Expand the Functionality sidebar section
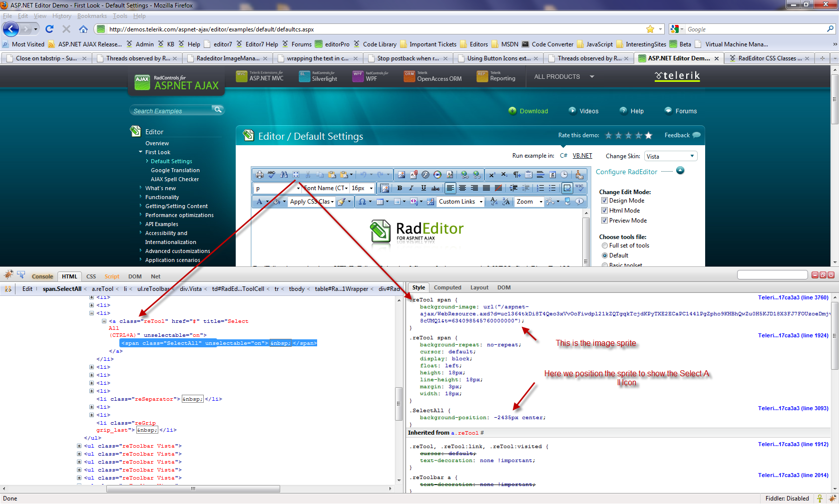This screenshot has width=839, height=504. [162, 197]
